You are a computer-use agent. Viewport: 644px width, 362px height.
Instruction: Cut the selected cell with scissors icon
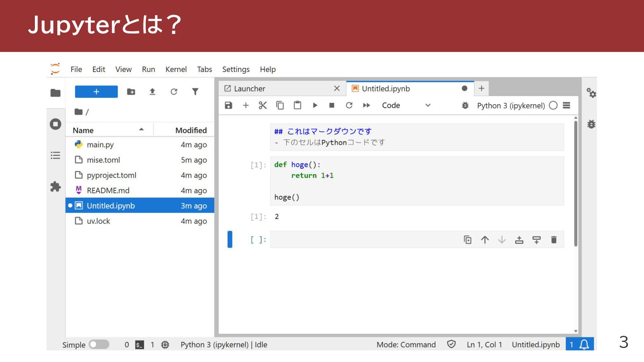[x=263, y=105]
